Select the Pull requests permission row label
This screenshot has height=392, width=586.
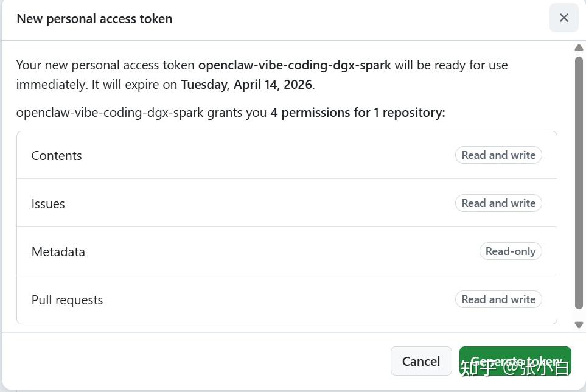point(67,300)
